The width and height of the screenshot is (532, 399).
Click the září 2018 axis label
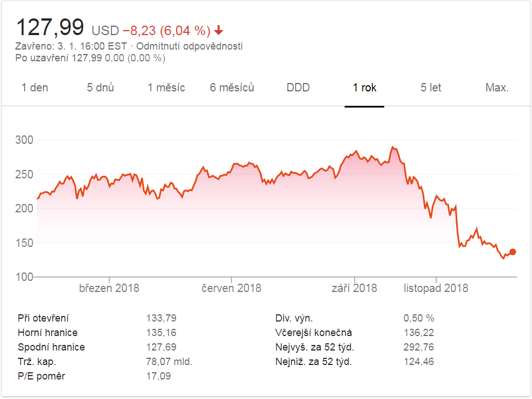tap(354, 288)
